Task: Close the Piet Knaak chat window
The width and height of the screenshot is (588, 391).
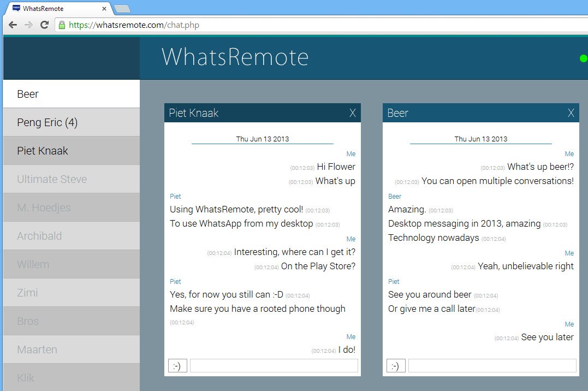Action: tap(353, 113)
